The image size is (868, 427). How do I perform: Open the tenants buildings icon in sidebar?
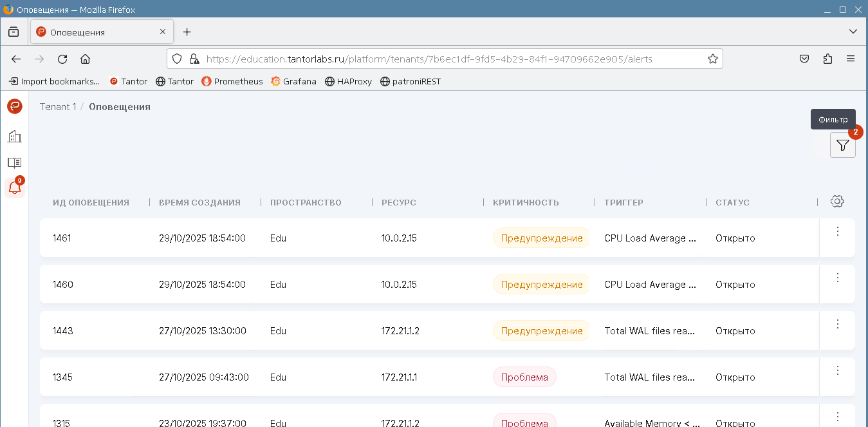coord(14,137)
